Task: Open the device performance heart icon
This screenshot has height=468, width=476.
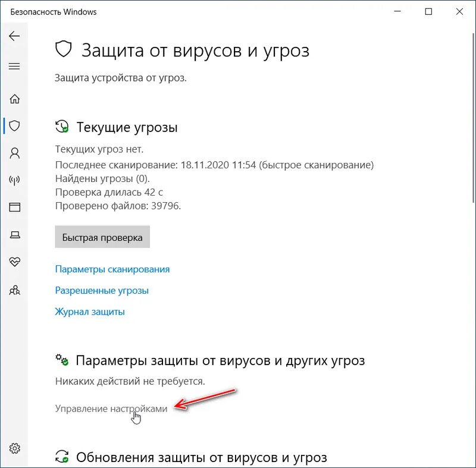Action: tap(14, 262)
